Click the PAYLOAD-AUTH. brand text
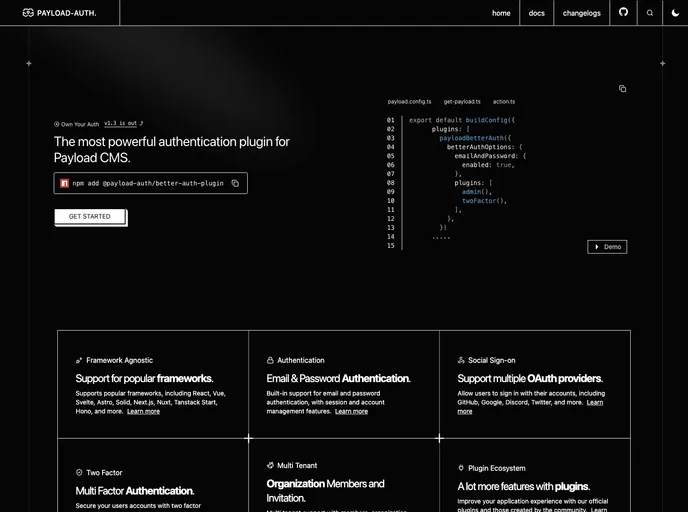This screenshot has width=688, height=512. (x=67, y=13)
